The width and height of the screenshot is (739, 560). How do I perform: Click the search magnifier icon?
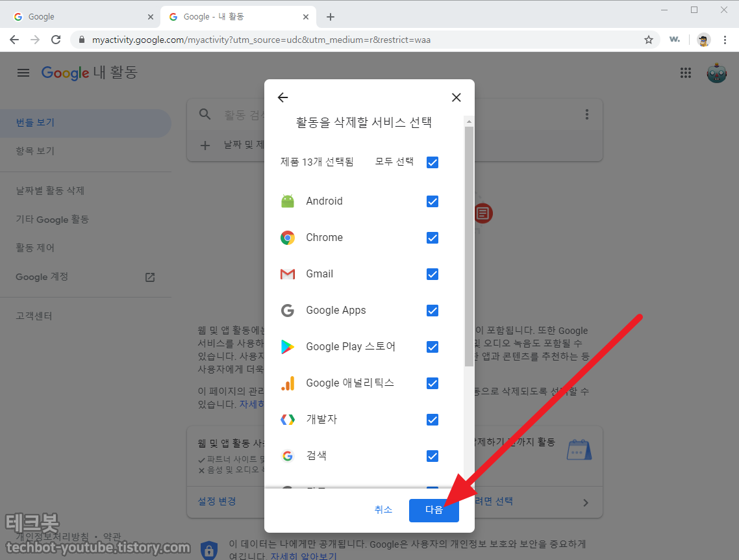pyautogui.click(x=205, y=114)
